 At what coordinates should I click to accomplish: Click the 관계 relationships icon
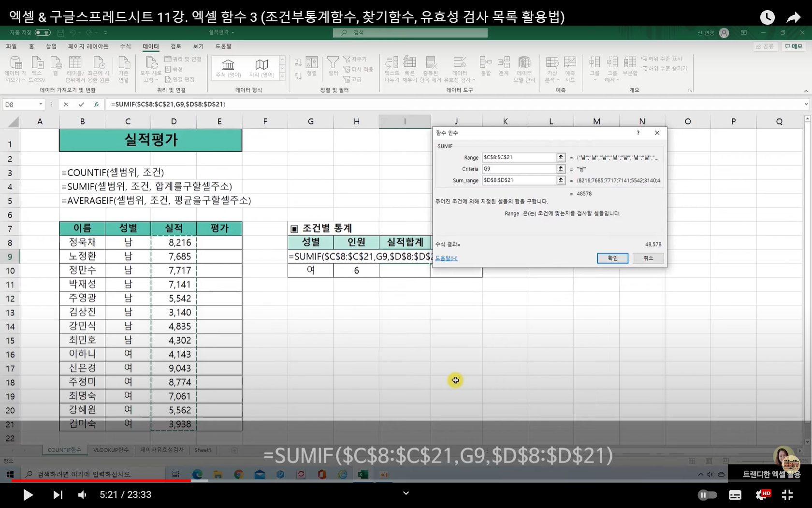(504, 66)
